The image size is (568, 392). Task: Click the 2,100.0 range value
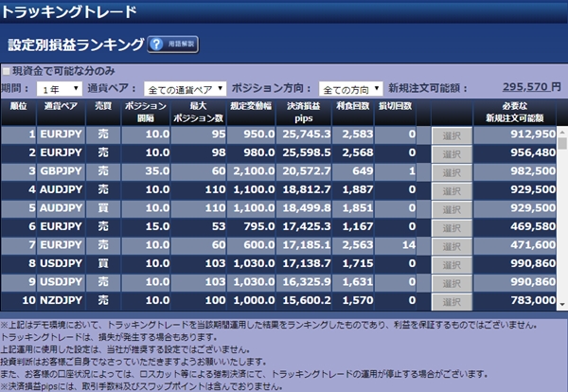pyautogui.click(x=254, y=171)
